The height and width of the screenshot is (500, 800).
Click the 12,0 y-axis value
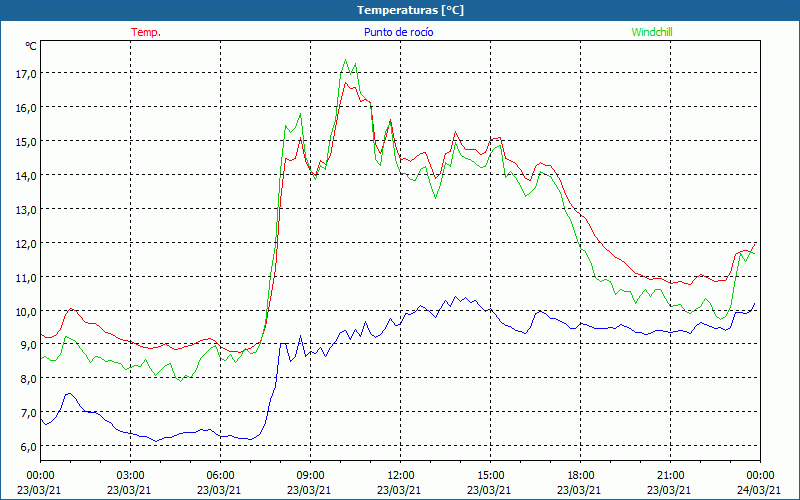[x=26, y=243]
